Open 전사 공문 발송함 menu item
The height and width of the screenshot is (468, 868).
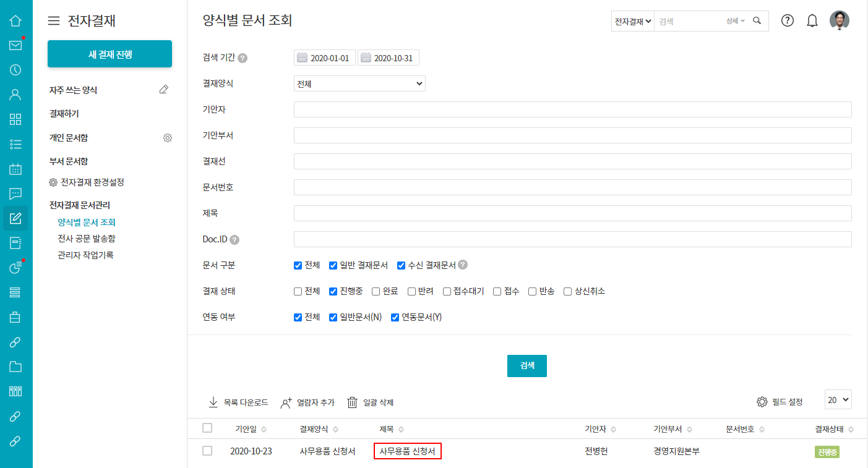pos(87,239)
